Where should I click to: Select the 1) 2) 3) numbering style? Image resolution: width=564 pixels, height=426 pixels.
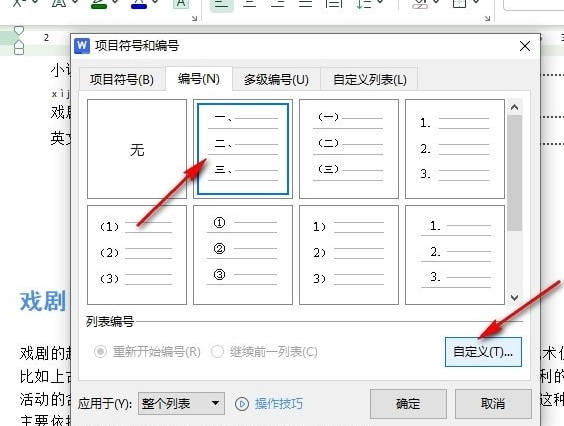pyautogui.click(x=349, y=255)
